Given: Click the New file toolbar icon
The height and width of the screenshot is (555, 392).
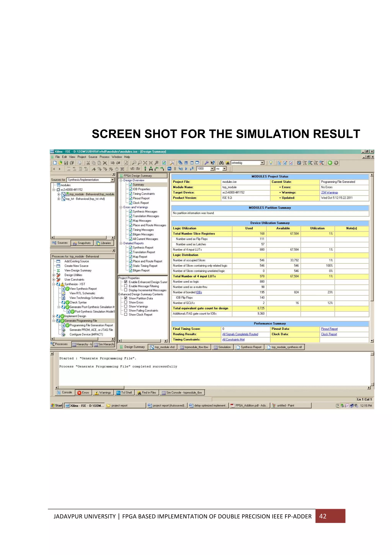Looking at the screenshot, I should [55, 163].
